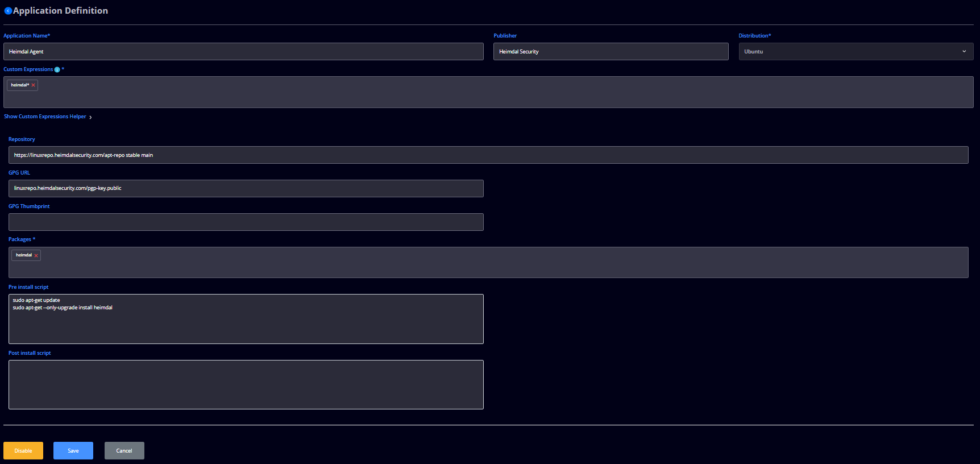Click the Application Definition heading
The height and width of the screenshot is (464, 980).
coord(60,11)
